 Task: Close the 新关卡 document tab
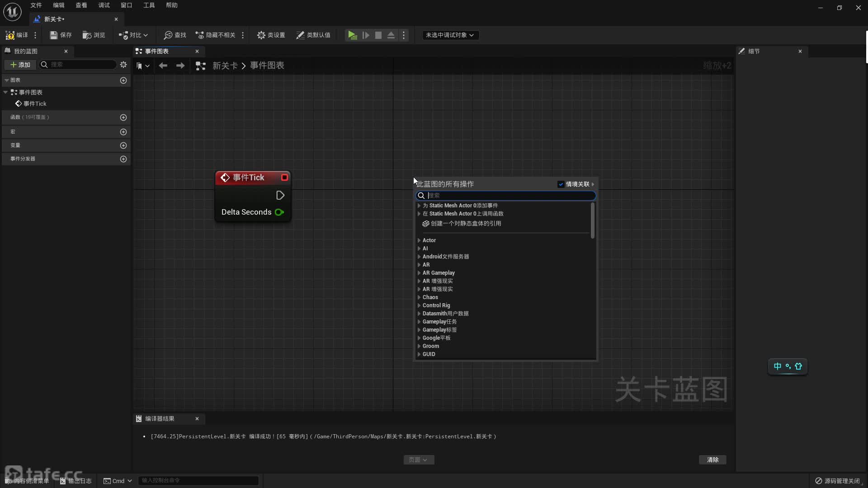click(x=116, y=19)
